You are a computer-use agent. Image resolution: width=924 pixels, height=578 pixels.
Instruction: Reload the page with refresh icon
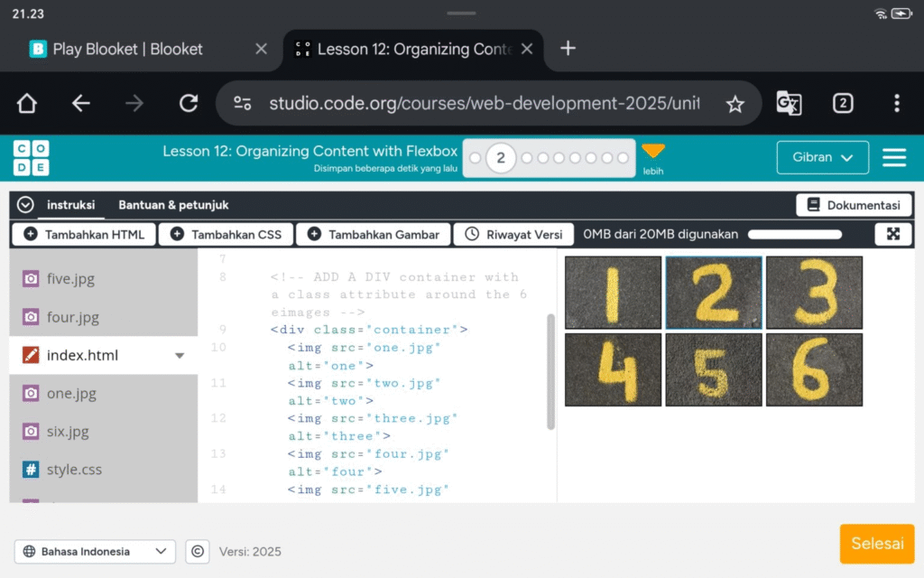pyautogui.click(x=188, y=104)
